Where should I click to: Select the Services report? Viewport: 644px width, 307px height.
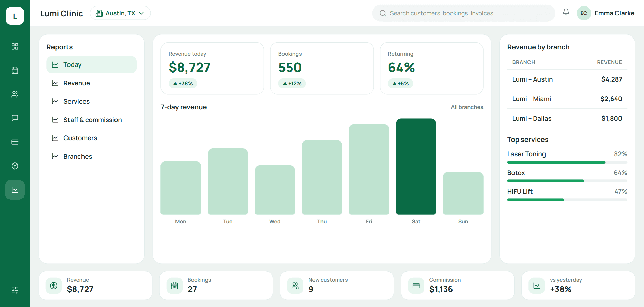click(x=91, y=101)
